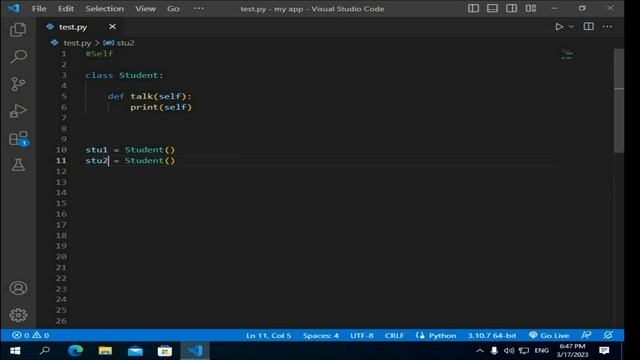Screen dimensions: 640x360
Task: Open the Customize Layout icon
Action: [x=531, y=9]
